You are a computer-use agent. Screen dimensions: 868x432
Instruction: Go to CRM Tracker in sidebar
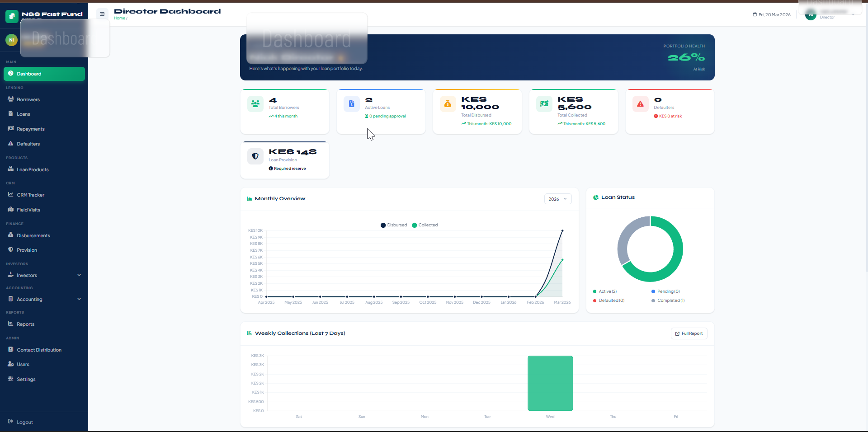[x=30, y=195]
